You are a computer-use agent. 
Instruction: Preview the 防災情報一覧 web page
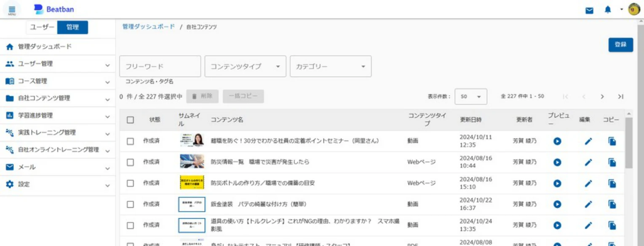[x=557, y=162]
